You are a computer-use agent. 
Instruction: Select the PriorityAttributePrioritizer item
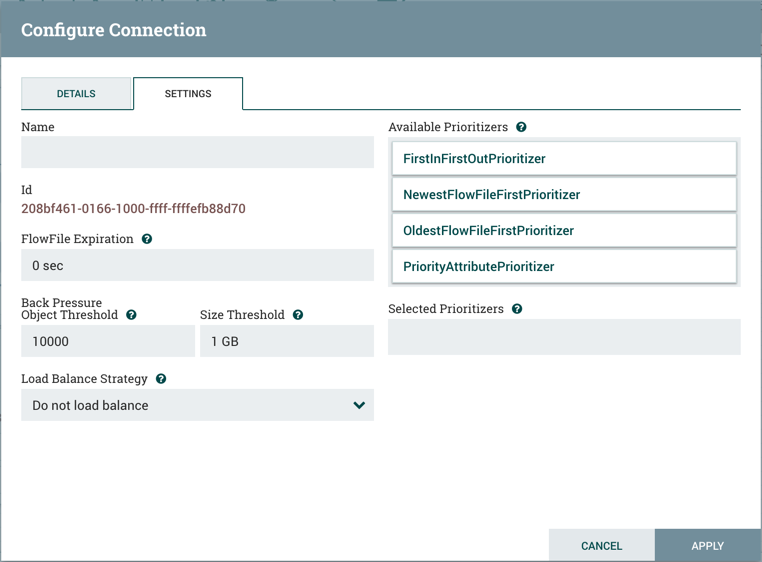click(564, 267)
